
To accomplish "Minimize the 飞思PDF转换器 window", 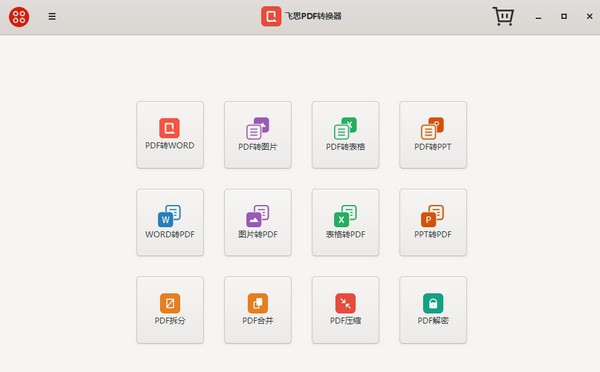I will tap(538, 17).
